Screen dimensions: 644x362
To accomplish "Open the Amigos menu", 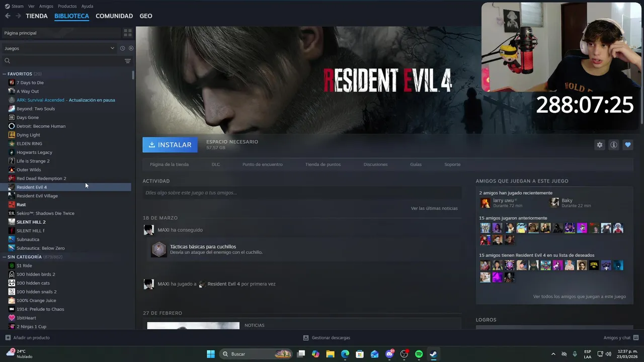I will [46, 6].
